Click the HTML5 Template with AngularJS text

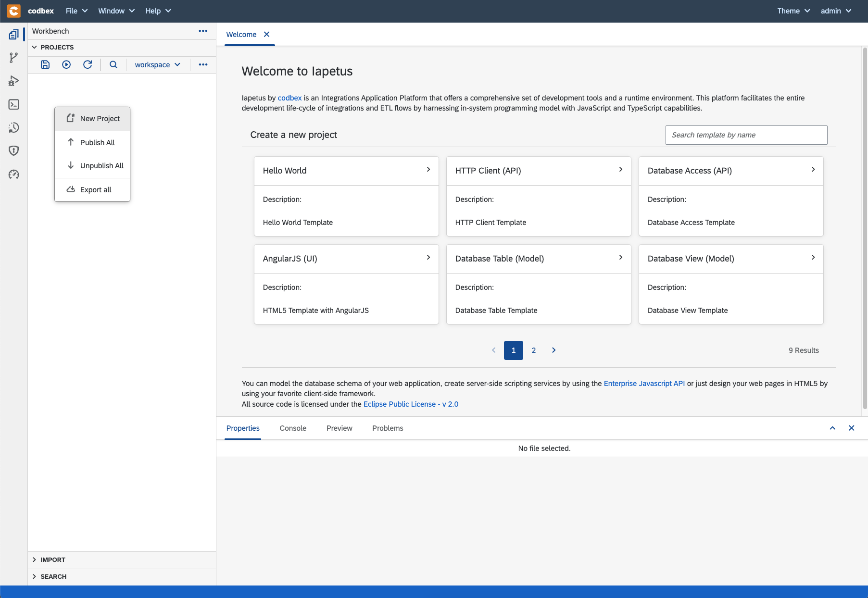click(316, 310)
